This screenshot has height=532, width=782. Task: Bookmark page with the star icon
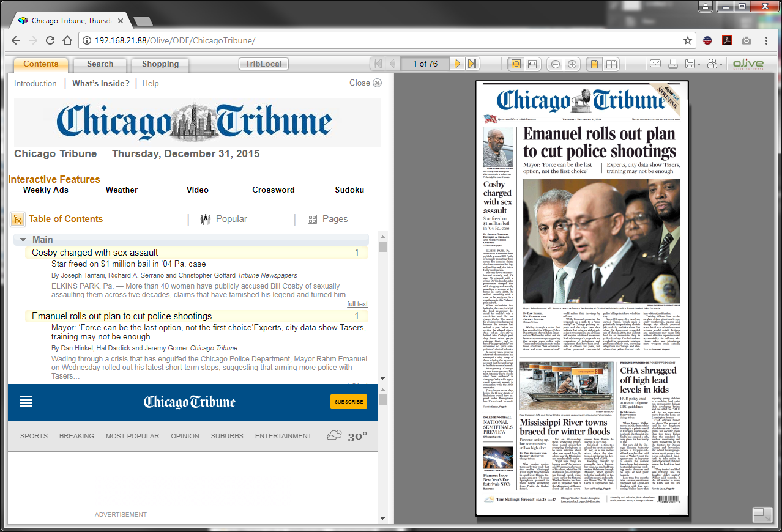click(x=688, y=40)
